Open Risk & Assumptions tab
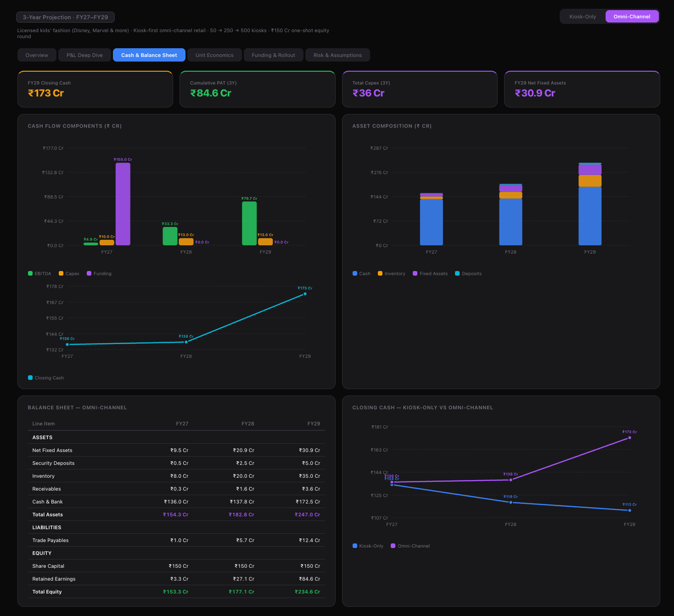 tap(337, 55)
